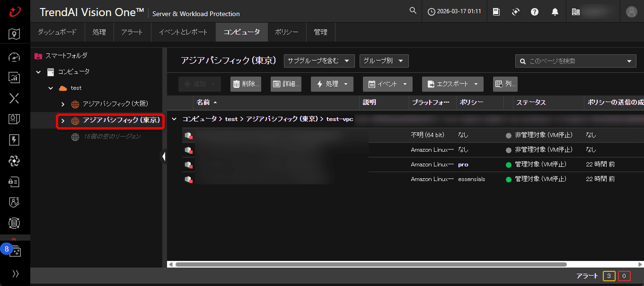644x286 pixels.
Task: Open the database icon in the left sidebar
Action: tap(14, 223)
